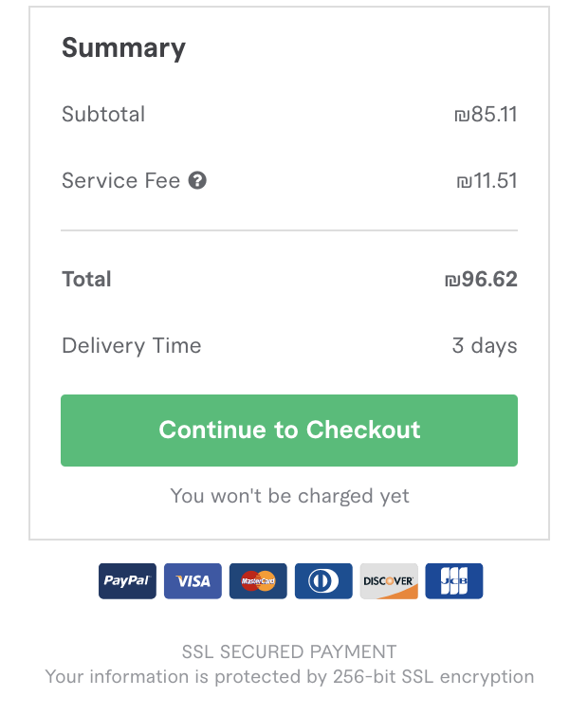This screenshot has height=715, width=588.
Task: Click the Diners Club card icon
Action: click(323, 581)
